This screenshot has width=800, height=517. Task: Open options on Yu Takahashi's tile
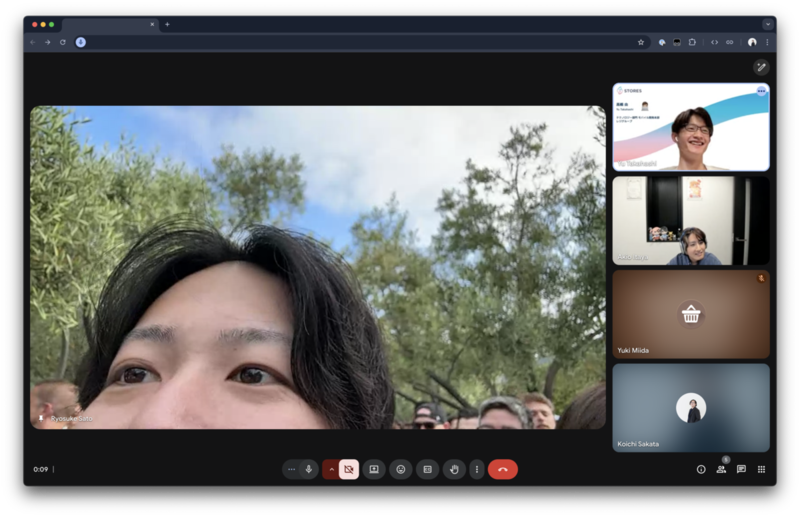point(761,91)
